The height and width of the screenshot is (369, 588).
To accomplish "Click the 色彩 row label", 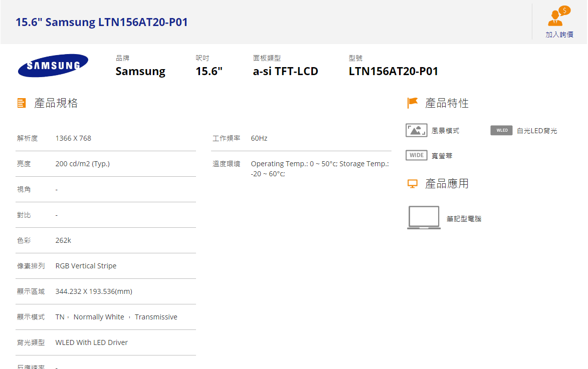I will pyautogui.click(x=24, y=240).
